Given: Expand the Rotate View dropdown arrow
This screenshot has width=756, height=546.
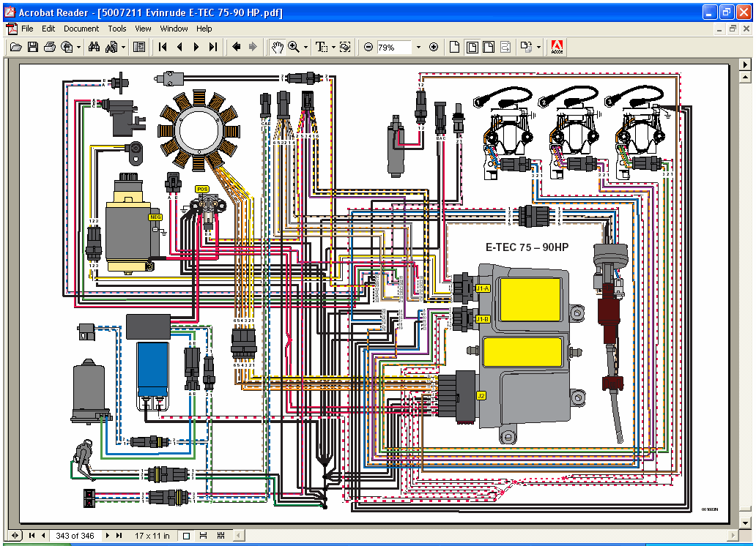Looking at the screenshot, I should [x=538, y=48].
